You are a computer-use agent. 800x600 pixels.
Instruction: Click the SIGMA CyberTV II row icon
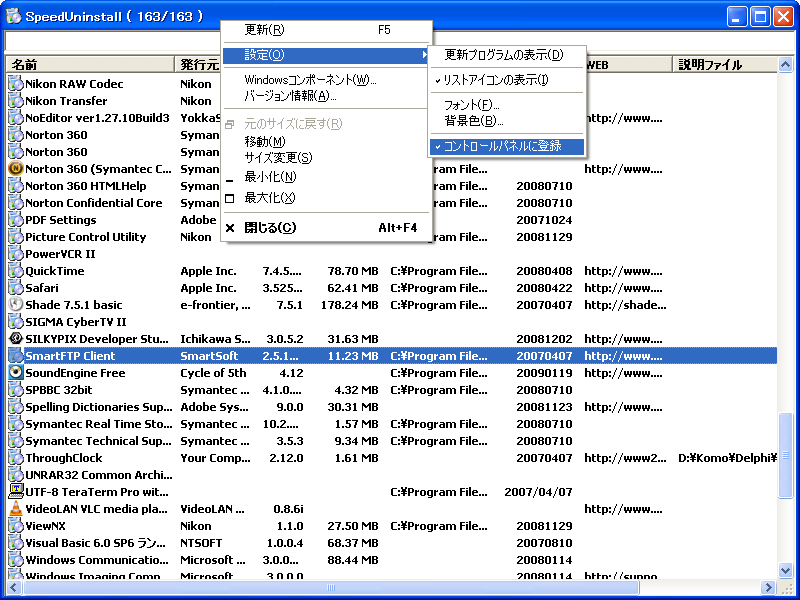[x=16, y=321]
